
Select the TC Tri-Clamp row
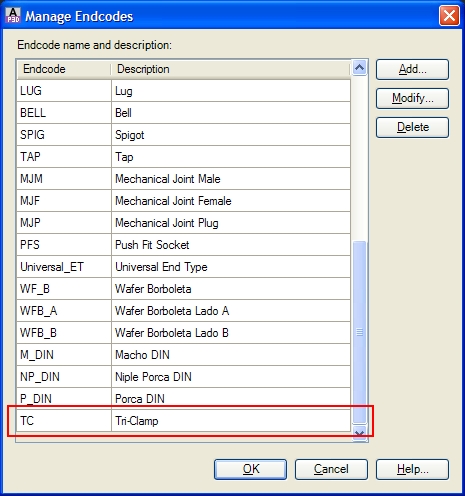tap(184, 421)
